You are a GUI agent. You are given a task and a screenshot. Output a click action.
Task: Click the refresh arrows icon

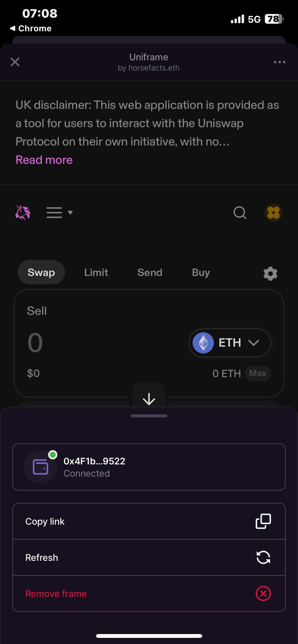(x=263, y=557)
